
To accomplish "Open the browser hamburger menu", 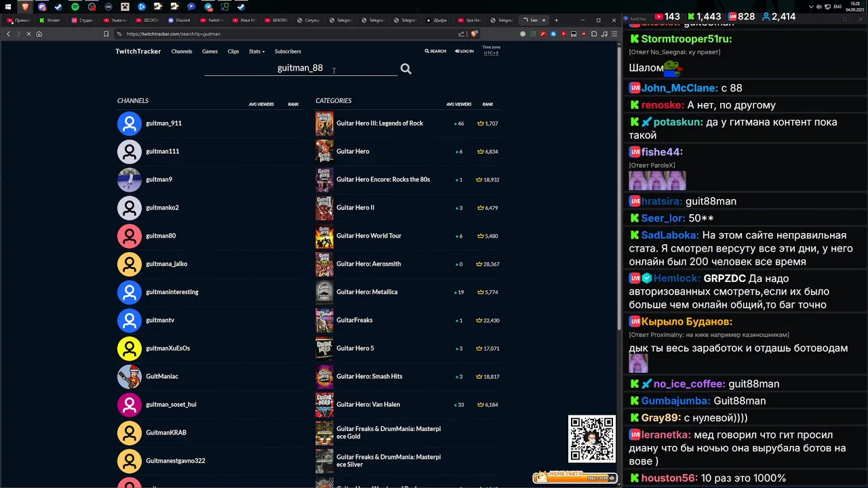I will (x=613, y=34).
